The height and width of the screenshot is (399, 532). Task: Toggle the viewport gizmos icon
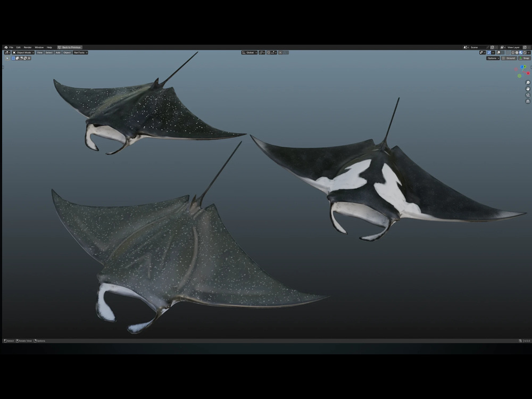click(489, 53)
